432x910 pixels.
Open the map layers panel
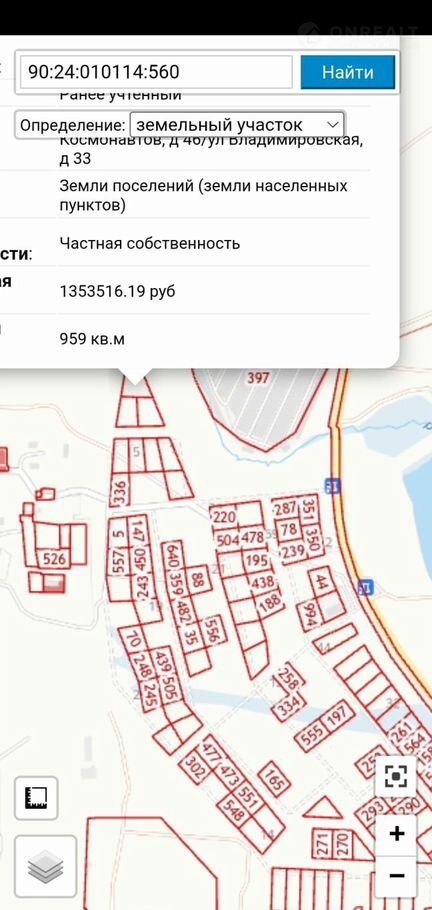coord(45,866)
